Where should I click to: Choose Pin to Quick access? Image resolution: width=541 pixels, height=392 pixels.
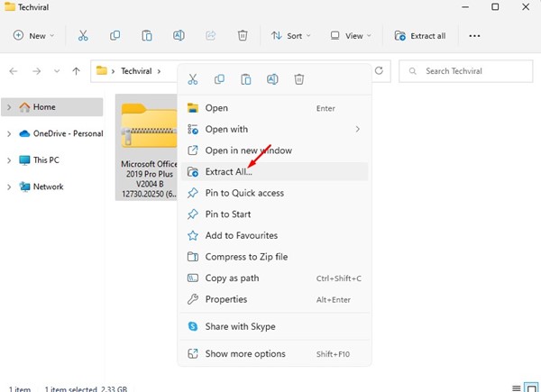275,193
